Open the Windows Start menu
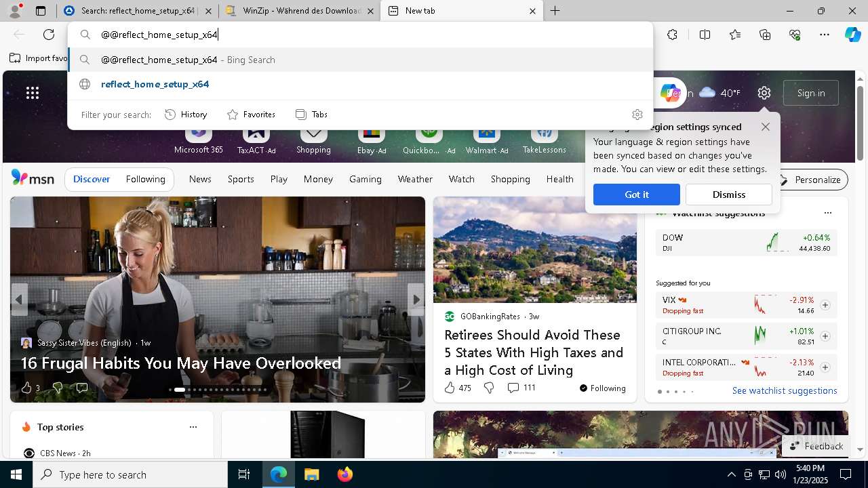868x488 pixels. pos(16,474)
